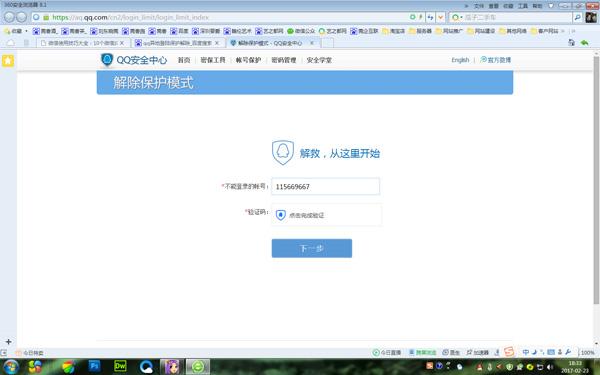Click the 今日直播 status bar item
The width and height of the screenshot is (600, 375).
(x=387, y=352)
